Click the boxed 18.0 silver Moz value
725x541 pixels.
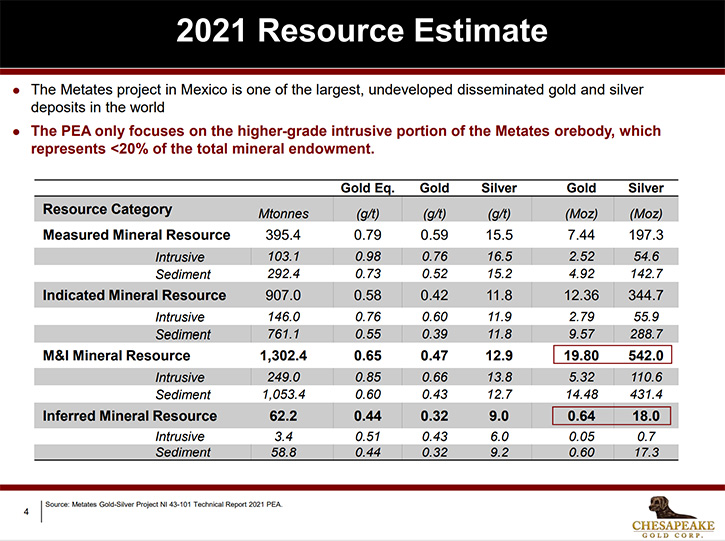click(x=646, y=416)
